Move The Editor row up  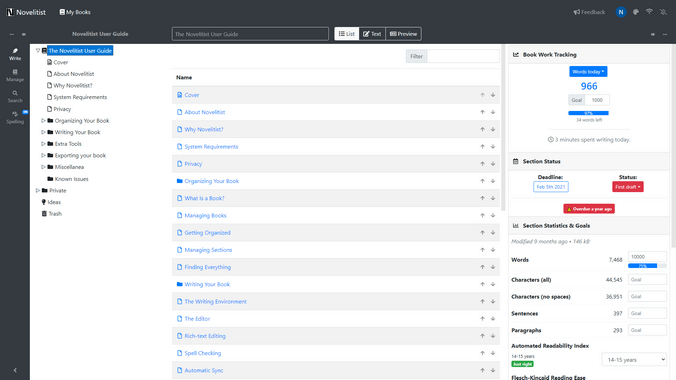click(482, 319)
